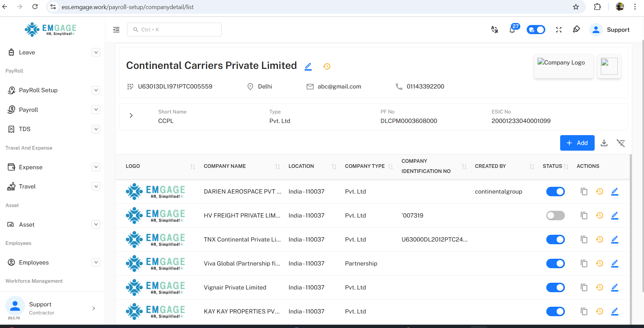Image resolution: width=644 pixels, height=328 pixels.
Task: Sort table by Company Name column
Action: pyautogui.click(x=277, y=166)
